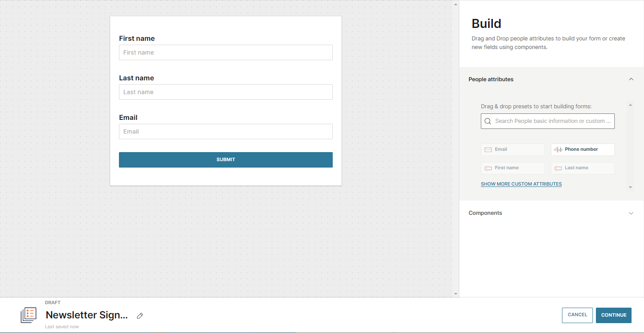This screenshot has height=333, width=644.
Task: Click the attributes list scroll-up arrow
Action: point(631,104)
